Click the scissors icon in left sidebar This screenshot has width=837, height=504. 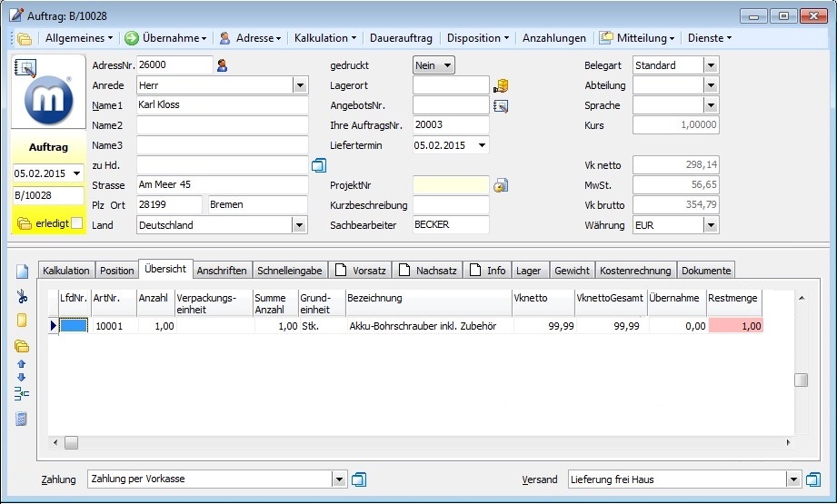coord(23,295)
